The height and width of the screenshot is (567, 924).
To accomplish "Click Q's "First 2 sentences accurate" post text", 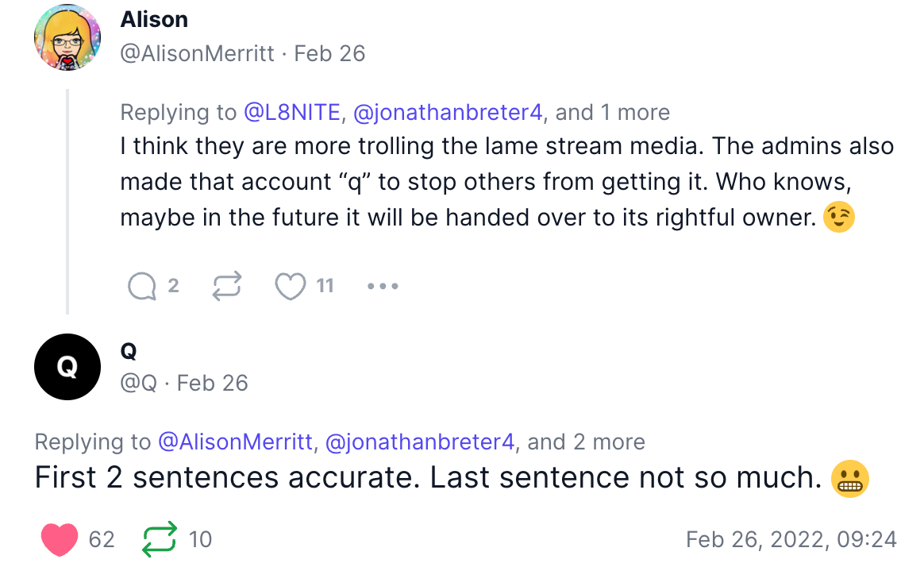I will click(429, 479).
